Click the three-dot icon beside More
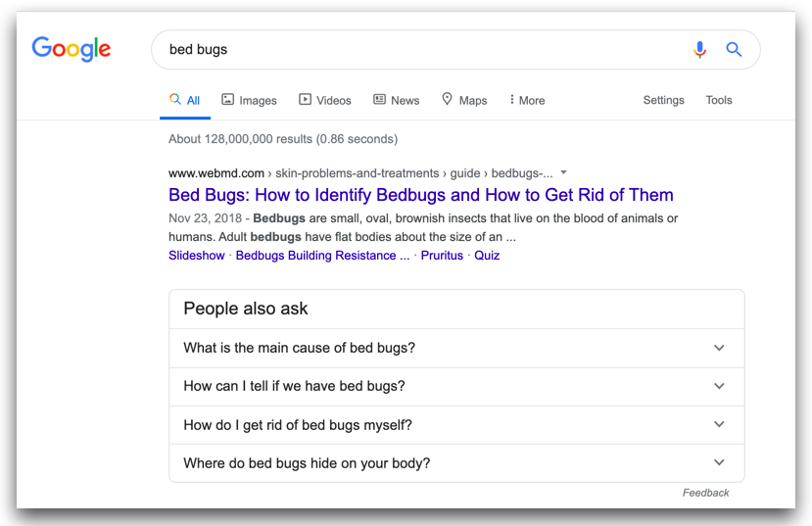This screenshot has height=526, width=812. tap(511, 99)
